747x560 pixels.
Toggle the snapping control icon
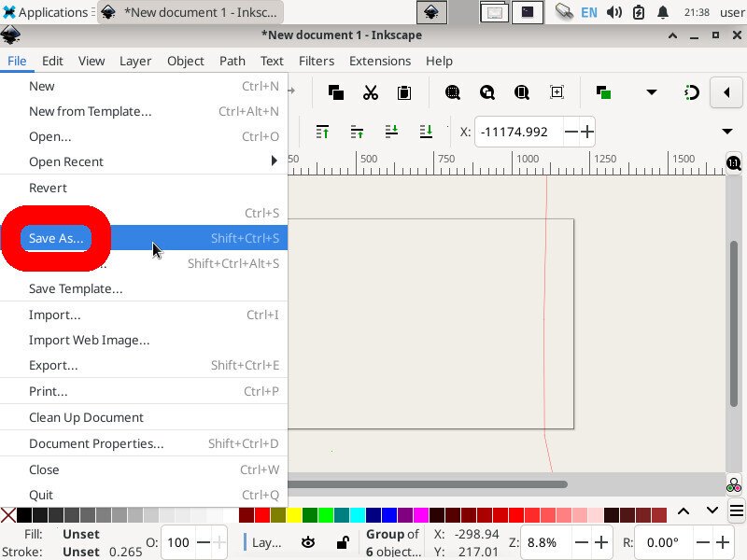pyautogui.click(x=691, y=92)
